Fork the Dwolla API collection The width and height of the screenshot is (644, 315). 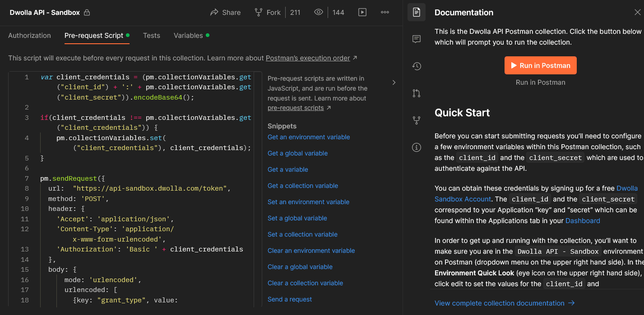[267, 12]
